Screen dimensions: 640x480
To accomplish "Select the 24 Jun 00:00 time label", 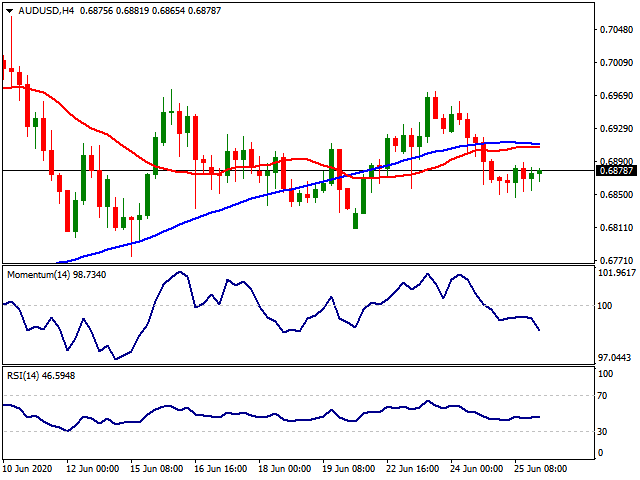I will pos(477,469).
